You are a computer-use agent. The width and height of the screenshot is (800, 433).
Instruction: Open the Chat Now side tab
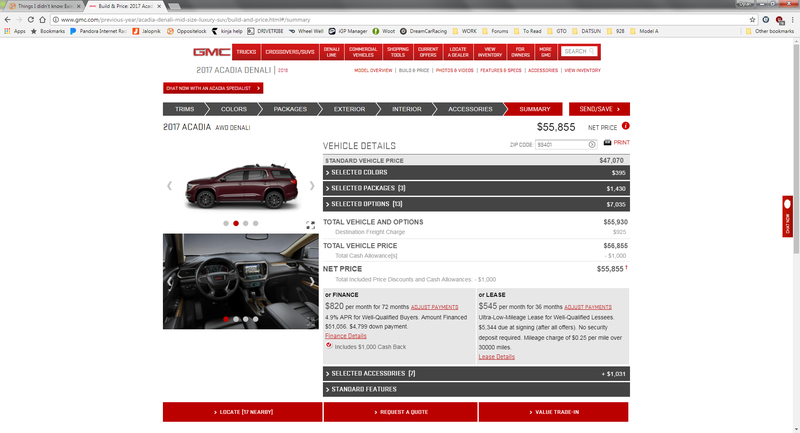pos(787,216)
